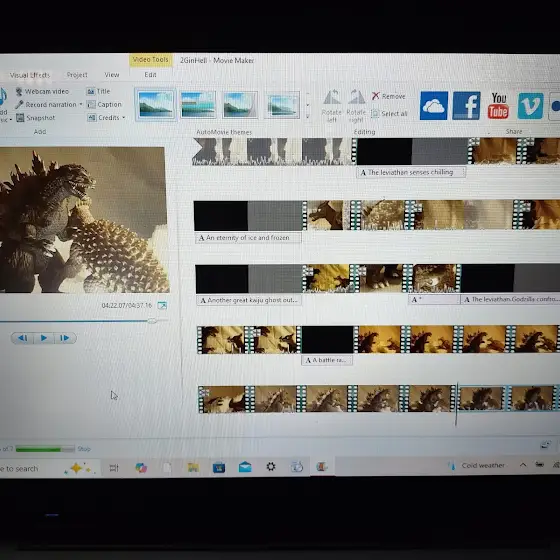The image size is (560, 560).
Task: Select the second AutoMovie theme thumbnail
Action: [198, 105]
